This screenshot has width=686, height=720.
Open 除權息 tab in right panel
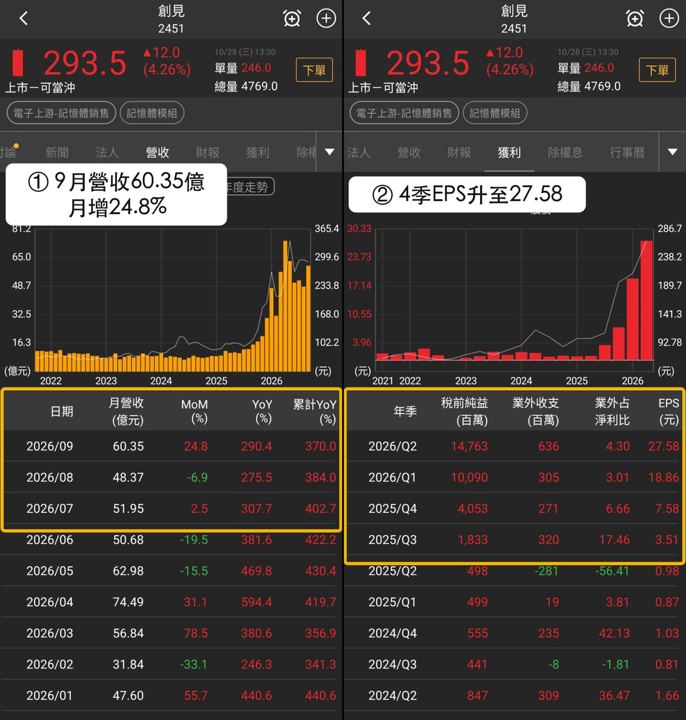(565, 152)
